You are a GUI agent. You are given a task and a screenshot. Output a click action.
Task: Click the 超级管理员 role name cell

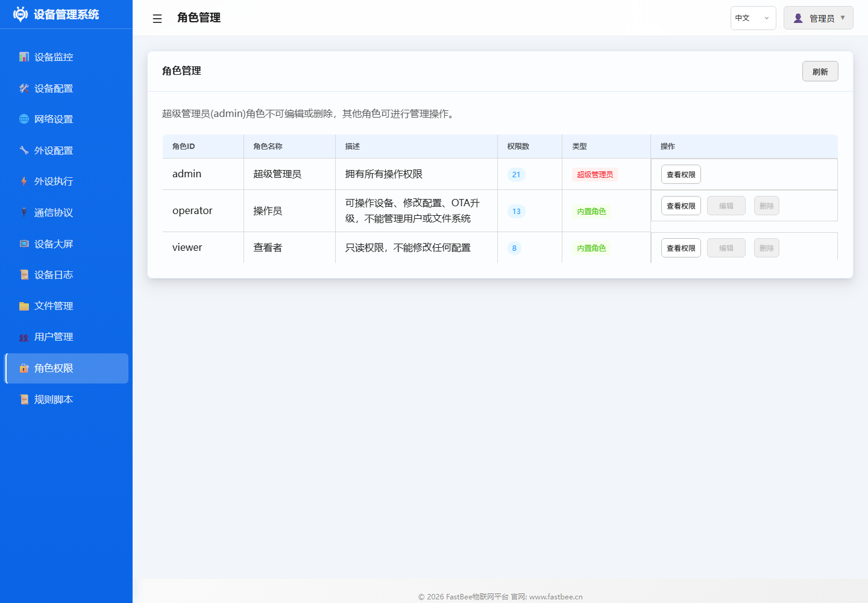[x=289, y=174]
